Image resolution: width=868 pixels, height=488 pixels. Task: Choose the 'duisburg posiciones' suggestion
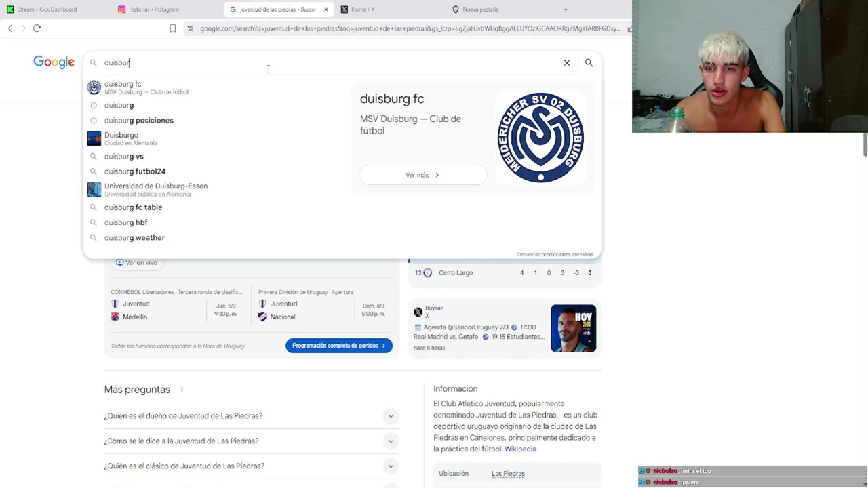(139, 120)
